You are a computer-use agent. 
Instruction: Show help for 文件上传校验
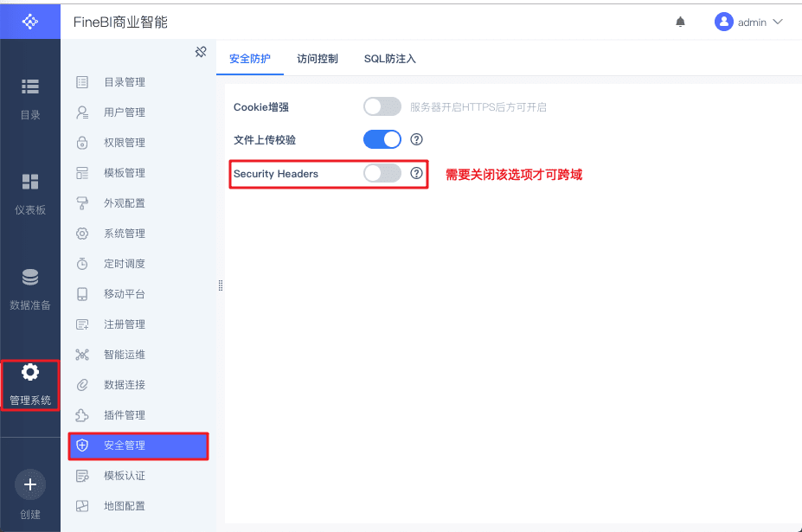pos(416,139)
